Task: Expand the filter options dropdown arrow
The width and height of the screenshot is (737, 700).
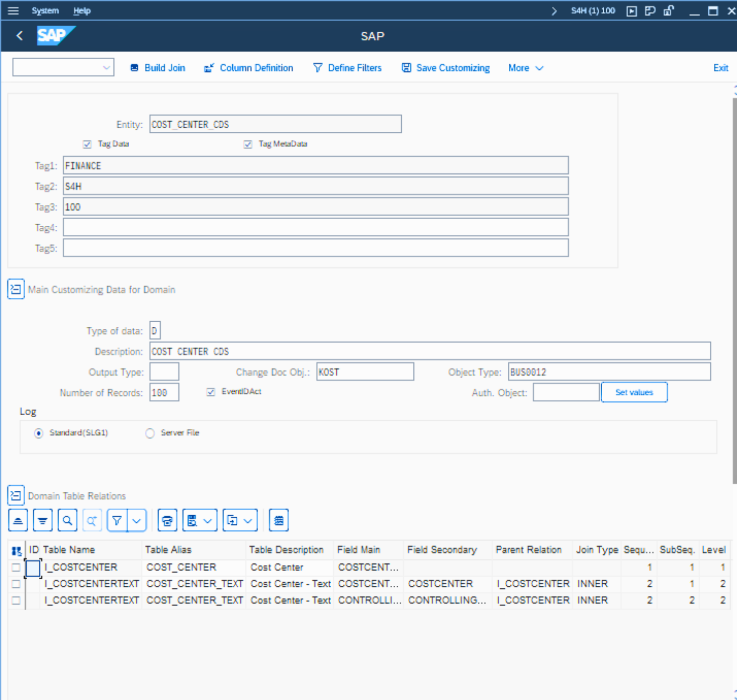Action: click(137, 521)
